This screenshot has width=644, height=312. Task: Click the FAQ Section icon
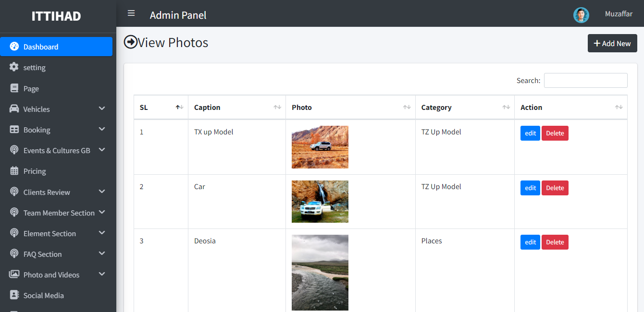[14, 254]
